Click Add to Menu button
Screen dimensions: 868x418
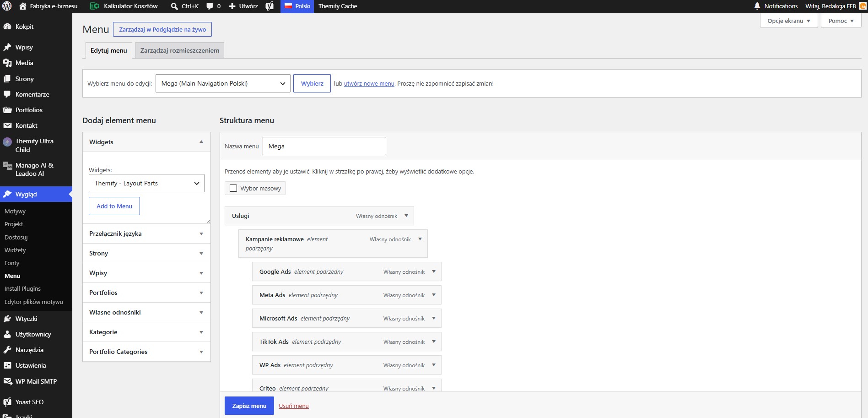(x=114, y=206)
